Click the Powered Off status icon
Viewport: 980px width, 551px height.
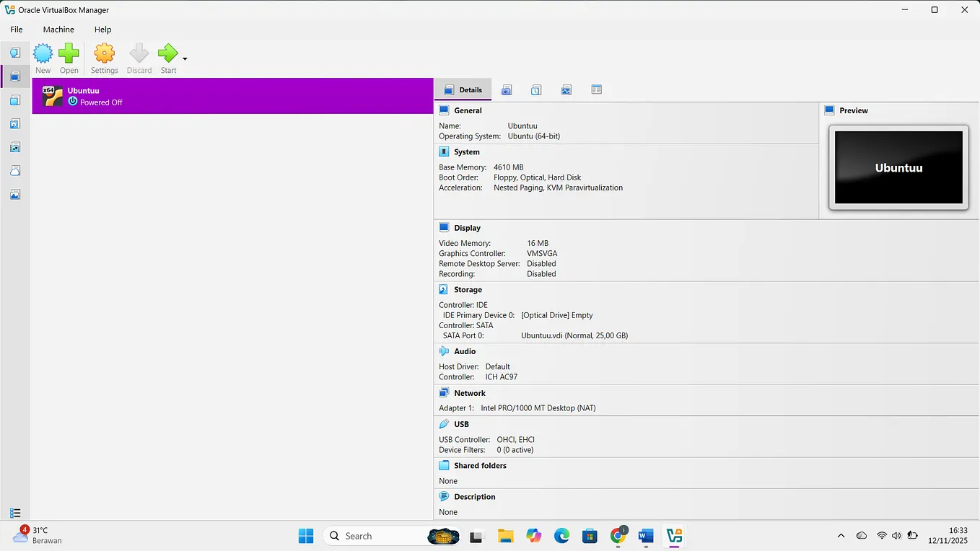[72, 102]
